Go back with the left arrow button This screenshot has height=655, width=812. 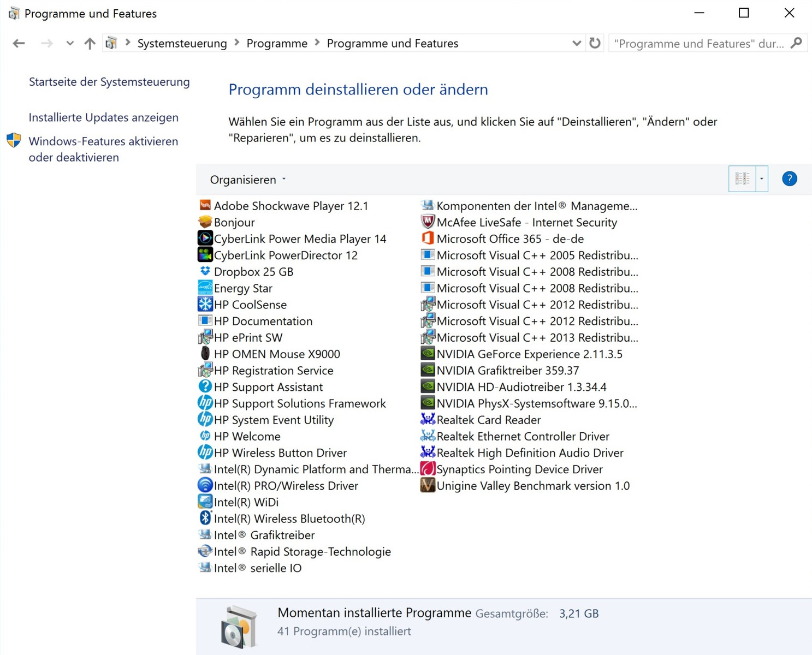click(19, 43)
